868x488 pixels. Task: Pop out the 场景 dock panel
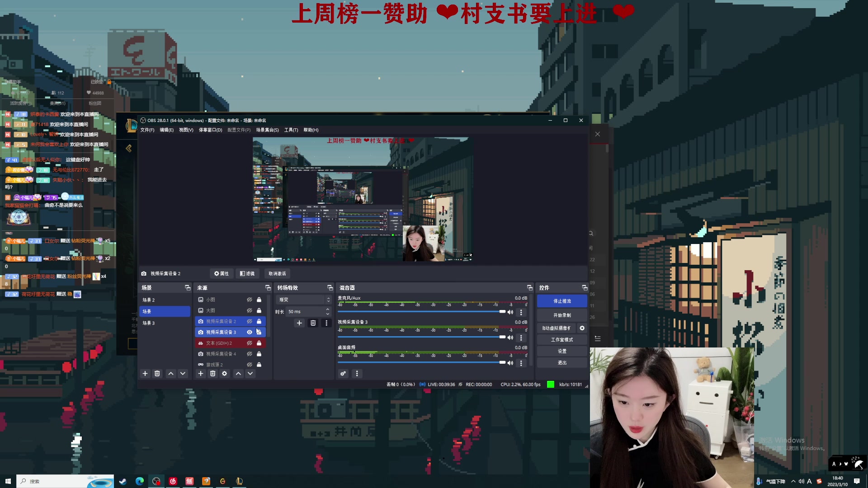click(x=188, y=288)
